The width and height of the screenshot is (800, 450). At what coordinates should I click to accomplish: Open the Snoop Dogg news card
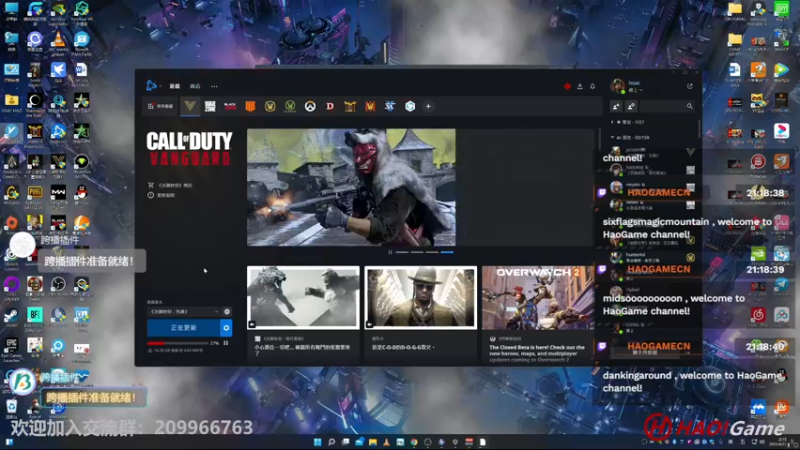421,312
